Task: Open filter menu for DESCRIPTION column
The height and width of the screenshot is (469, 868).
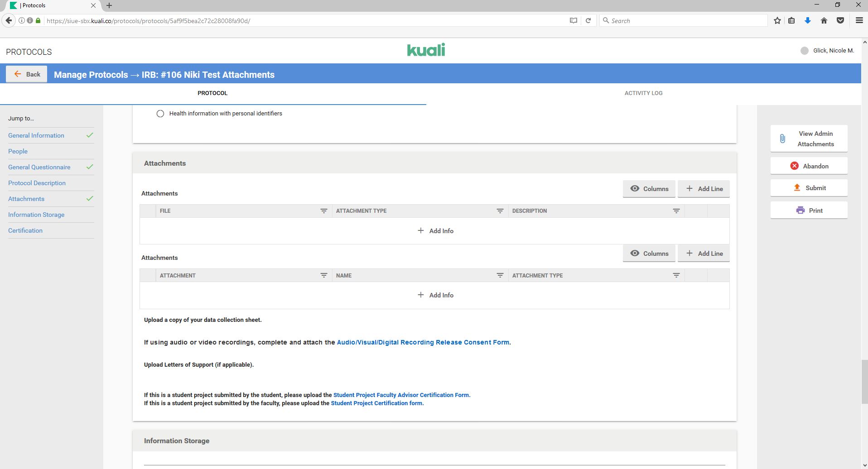Action: coord(676,211)
